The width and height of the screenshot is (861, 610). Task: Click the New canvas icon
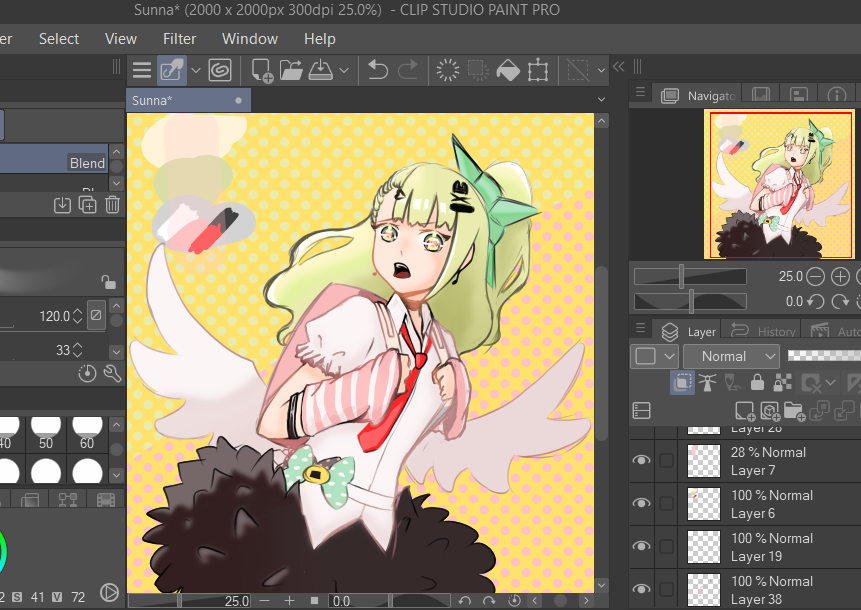262,70
